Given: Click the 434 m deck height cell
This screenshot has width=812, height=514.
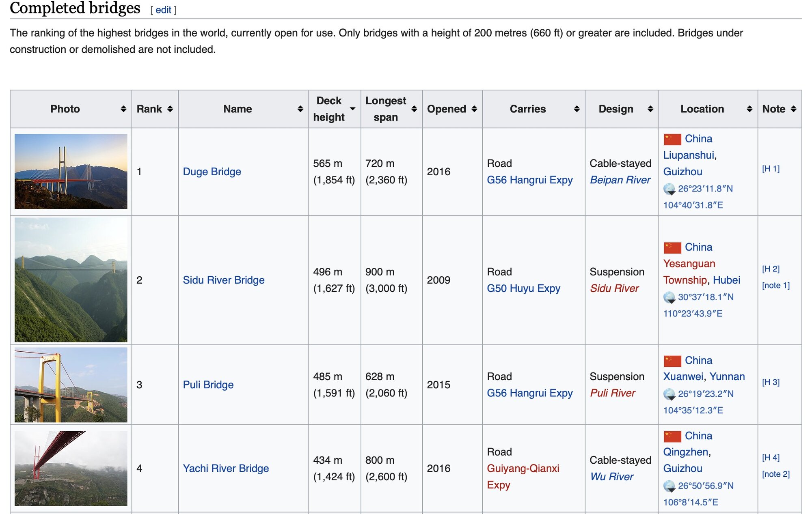Looking at the screenshot, I should pos(335,469).
